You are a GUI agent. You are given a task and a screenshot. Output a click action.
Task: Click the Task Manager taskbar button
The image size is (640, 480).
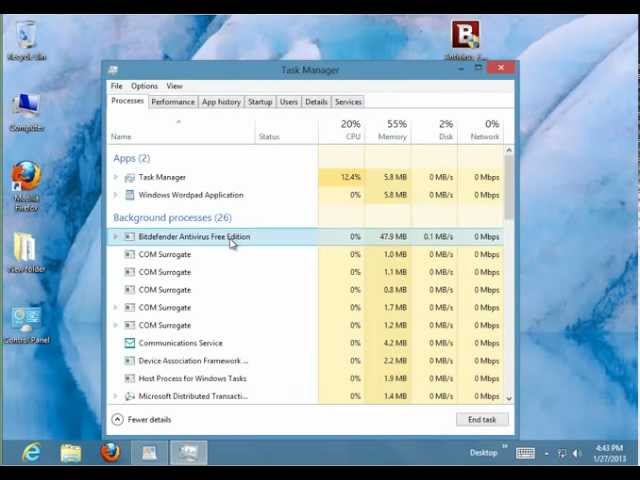(x=188, y=452)
